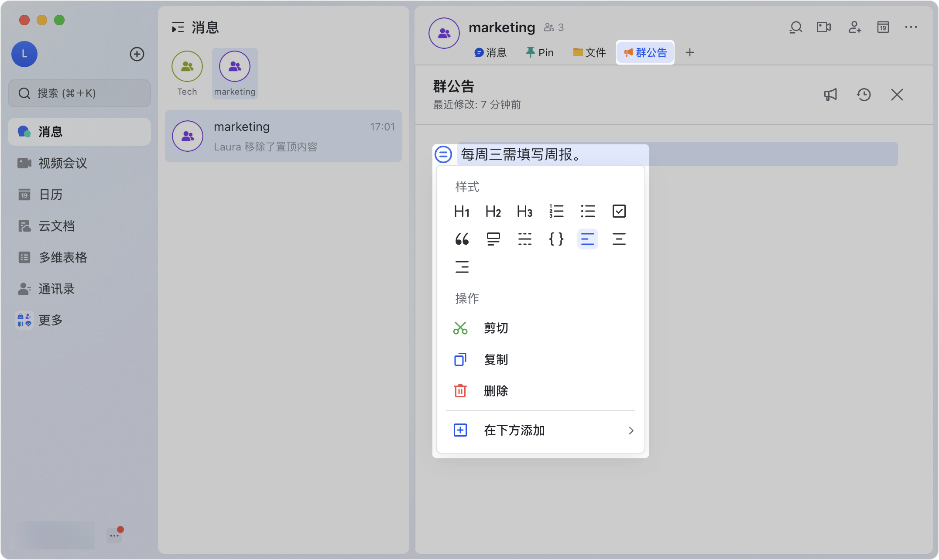
Task: Open more options for marketing chat
Action: pyautogui.click(x=911, y=27)
